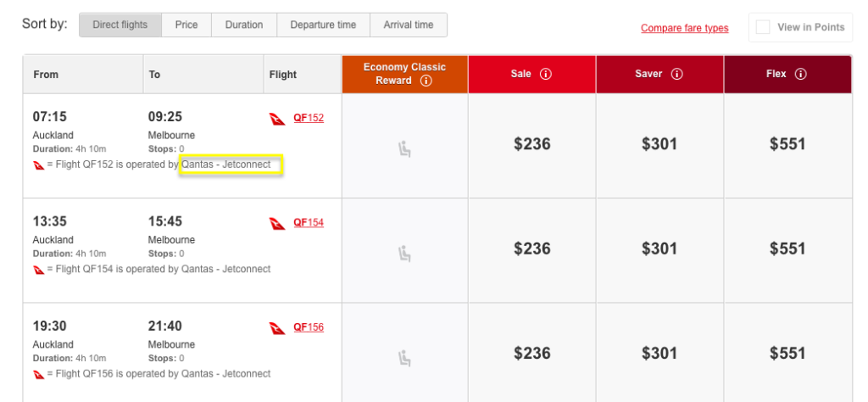Choose the Direct flights sort option

(x=120, y=25)
